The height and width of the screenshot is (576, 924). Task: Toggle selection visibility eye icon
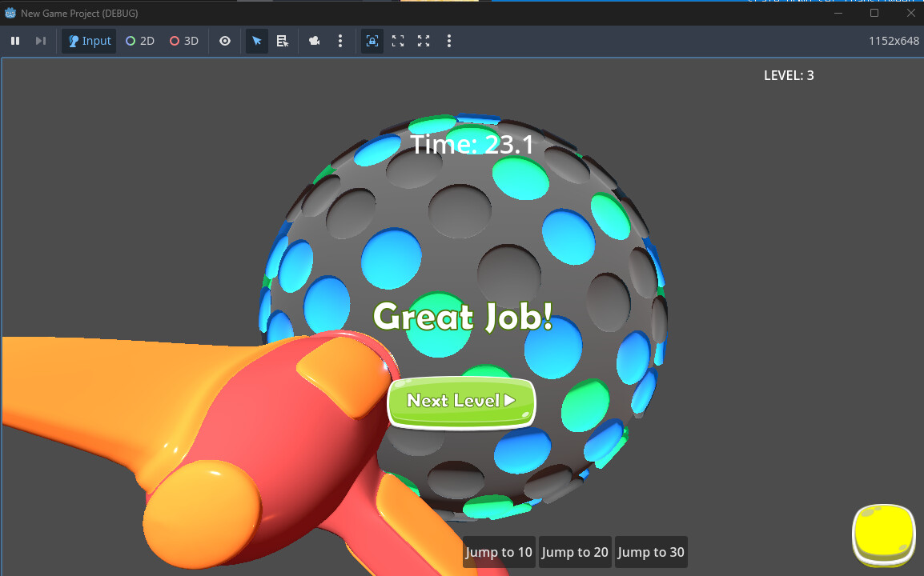click(225, 41)
